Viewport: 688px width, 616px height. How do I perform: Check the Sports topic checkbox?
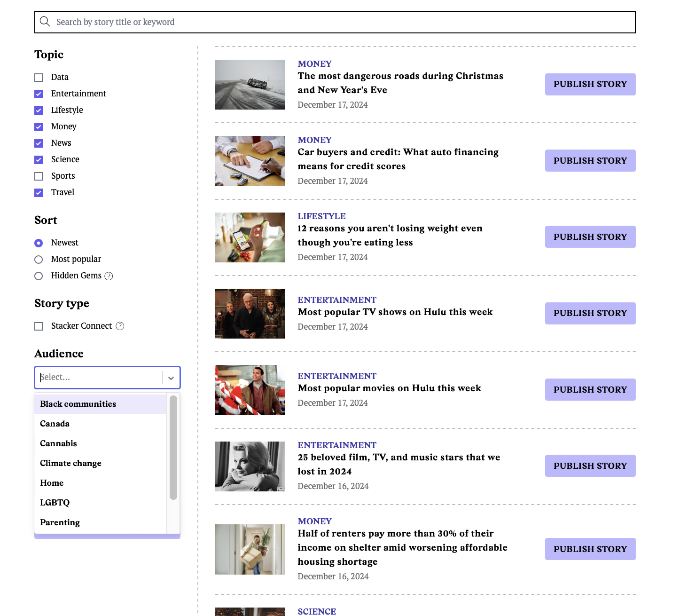(x=39, y=176)
